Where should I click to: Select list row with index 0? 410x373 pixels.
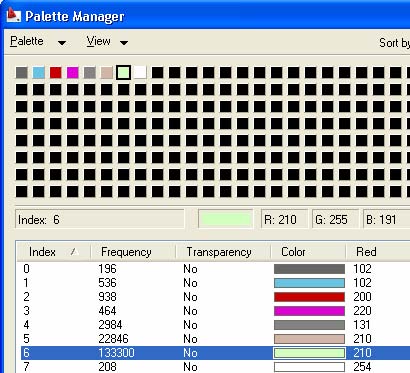pyautogui.click(x=215, y=269)
